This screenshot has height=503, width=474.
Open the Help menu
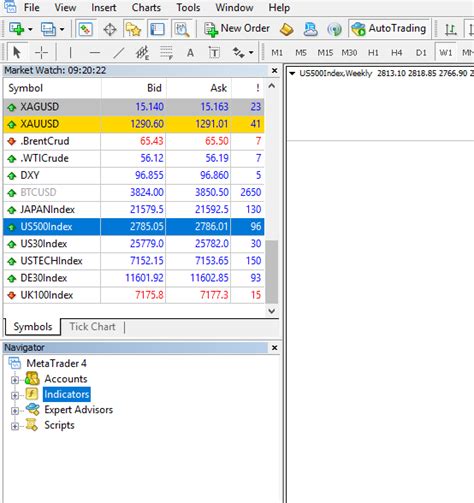[x=279, y=7]
